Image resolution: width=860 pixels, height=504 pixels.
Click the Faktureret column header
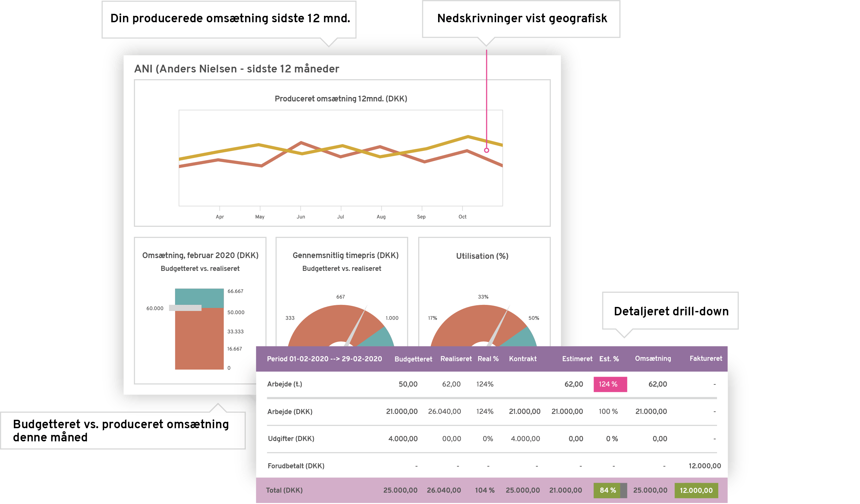point(706,358)
